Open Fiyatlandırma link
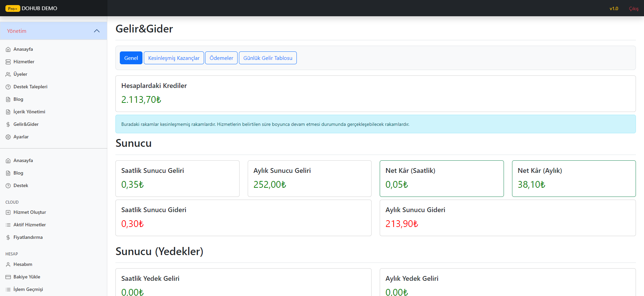 28,237
